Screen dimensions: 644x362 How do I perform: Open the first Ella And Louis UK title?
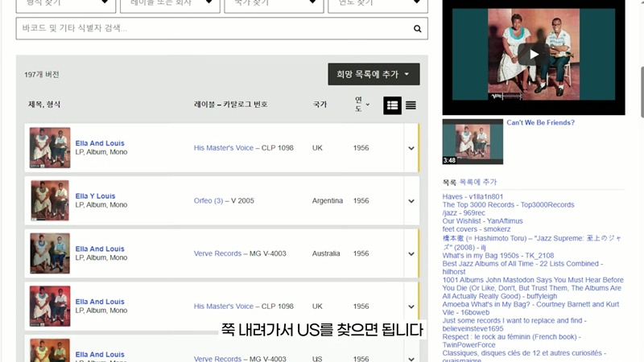100,143
